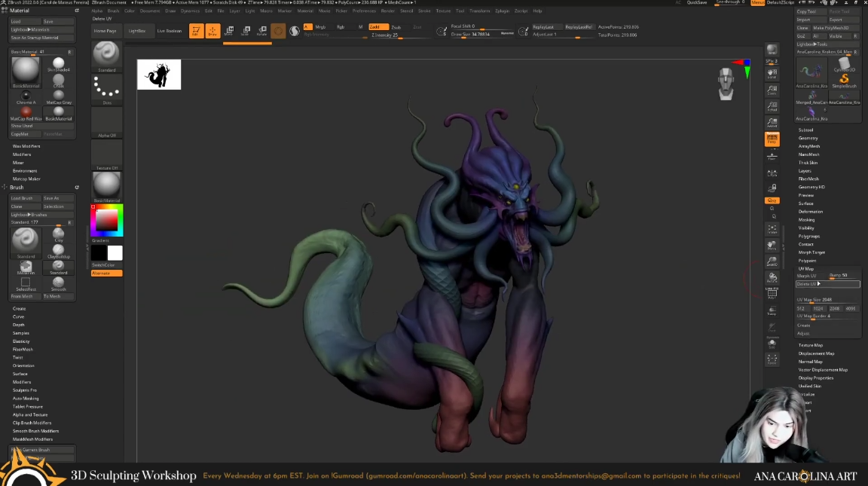Select the MatCap Gray material
The width and height of the screenshot is (868, 486).
point(58,97)
